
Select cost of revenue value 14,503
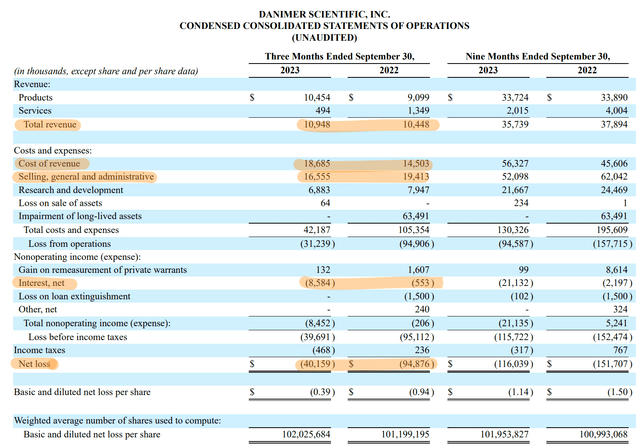[416, 164]
